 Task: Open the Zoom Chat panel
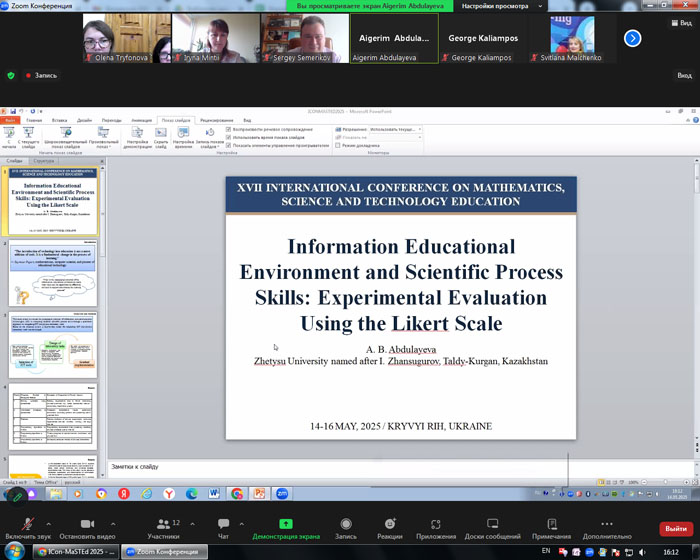(223, 524)
